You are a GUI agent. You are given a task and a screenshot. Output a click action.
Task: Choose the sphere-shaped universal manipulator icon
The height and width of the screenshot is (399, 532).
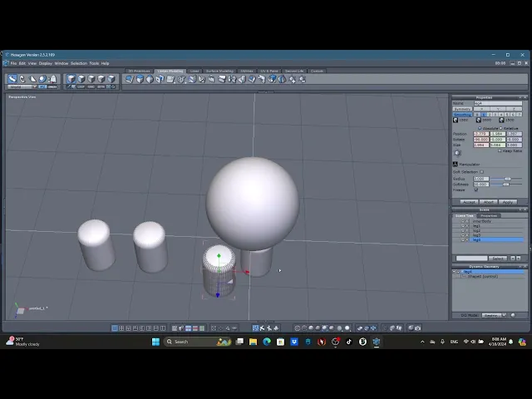(42, 79)
